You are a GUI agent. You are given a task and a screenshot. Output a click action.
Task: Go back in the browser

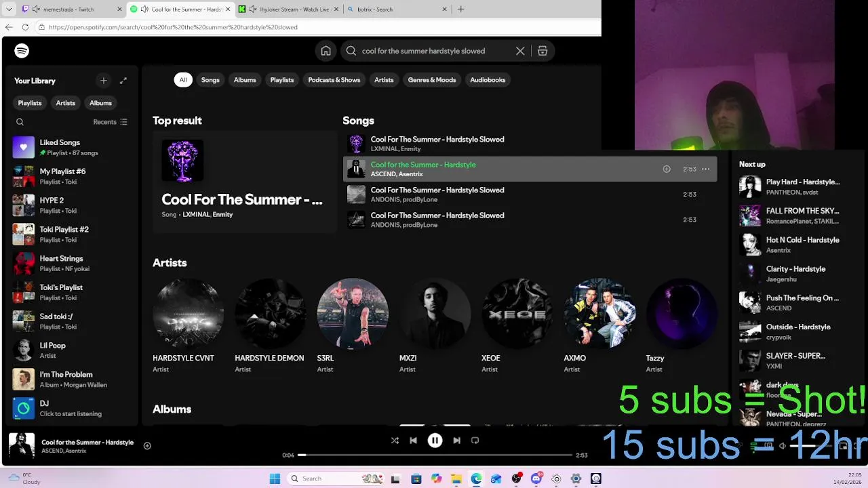9,27
